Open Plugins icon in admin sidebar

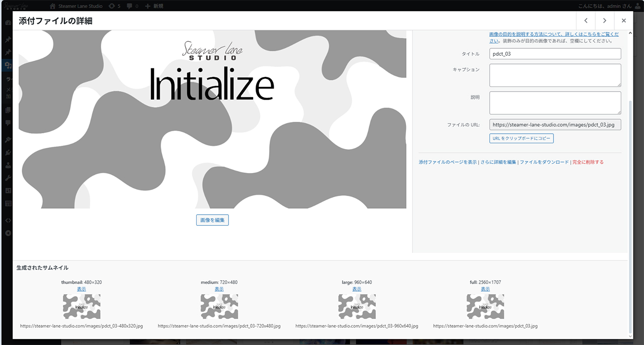click(8, 152)
